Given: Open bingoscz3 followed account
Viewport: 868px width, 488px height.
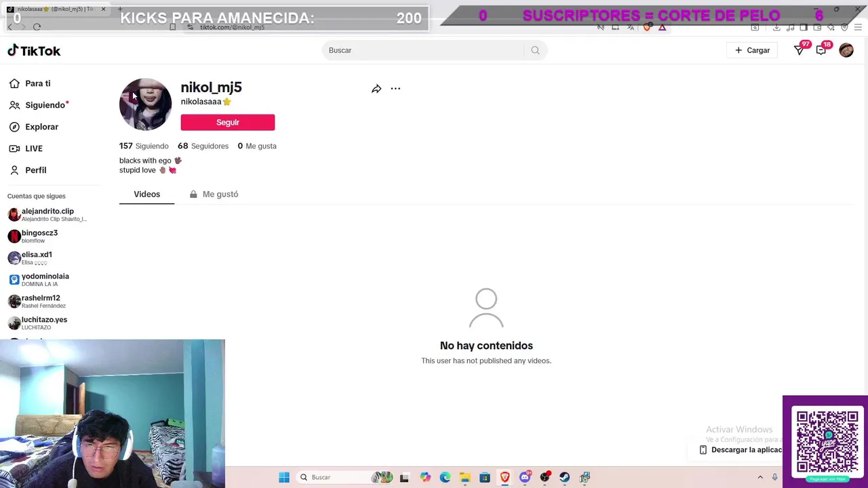Looking at the screenshot, I should pos(33,236).
